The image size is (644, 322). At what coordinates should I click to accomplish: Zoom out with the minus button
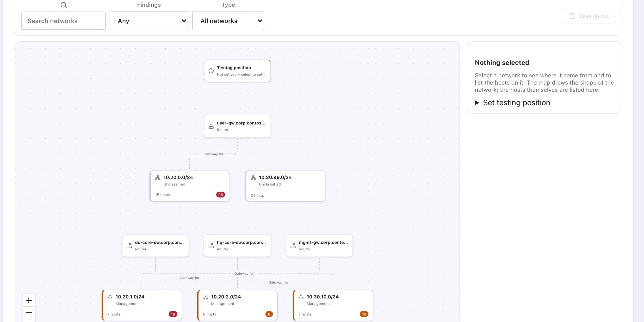[29, 313]
